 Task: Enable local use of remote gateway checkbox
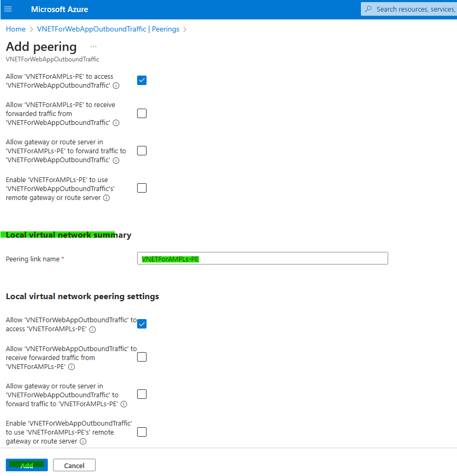pos(142,432)
